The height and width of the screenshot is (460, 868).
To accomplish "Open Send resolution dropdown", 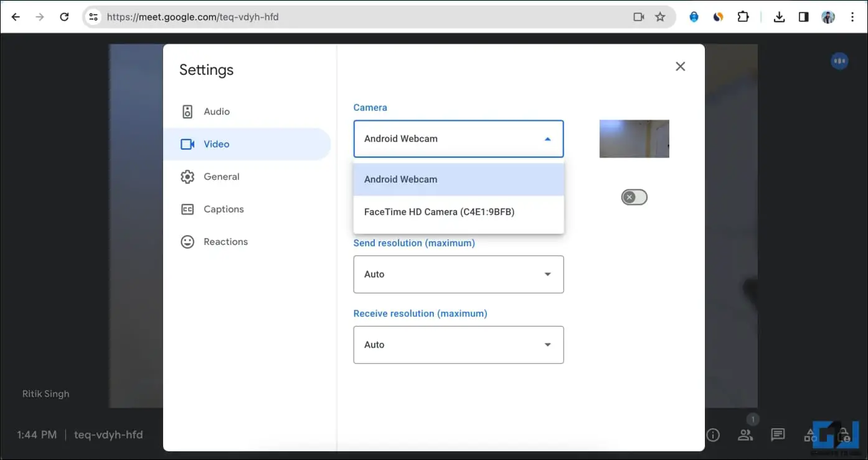I will [458, 274].
